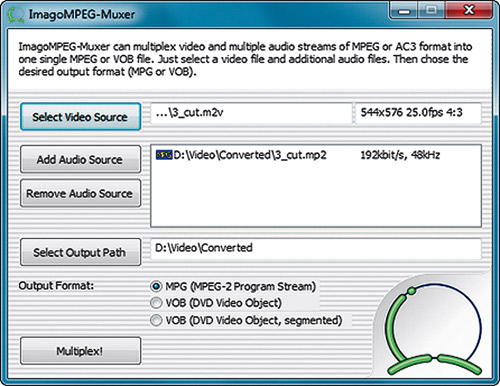500x386 pixels.
Task: Click the video info 544x576 25.0fps 4:3
Action: [x=418, y=113]
